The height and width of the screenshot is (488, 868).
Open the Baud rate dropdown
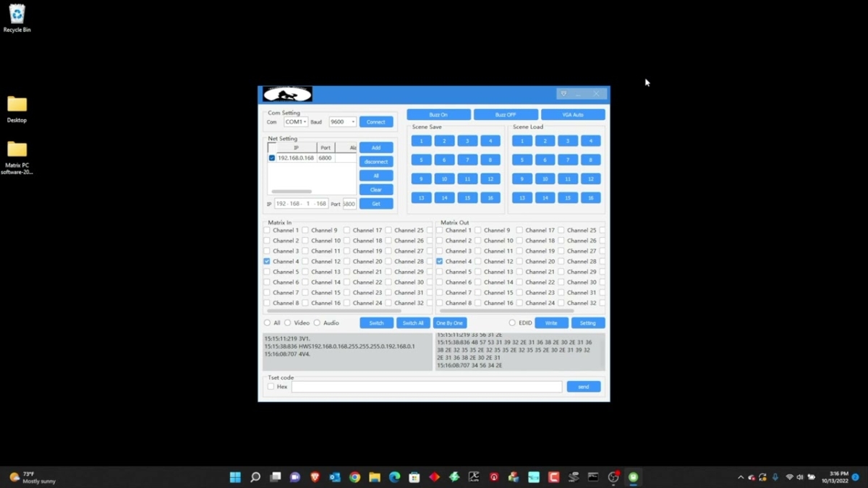342,122
